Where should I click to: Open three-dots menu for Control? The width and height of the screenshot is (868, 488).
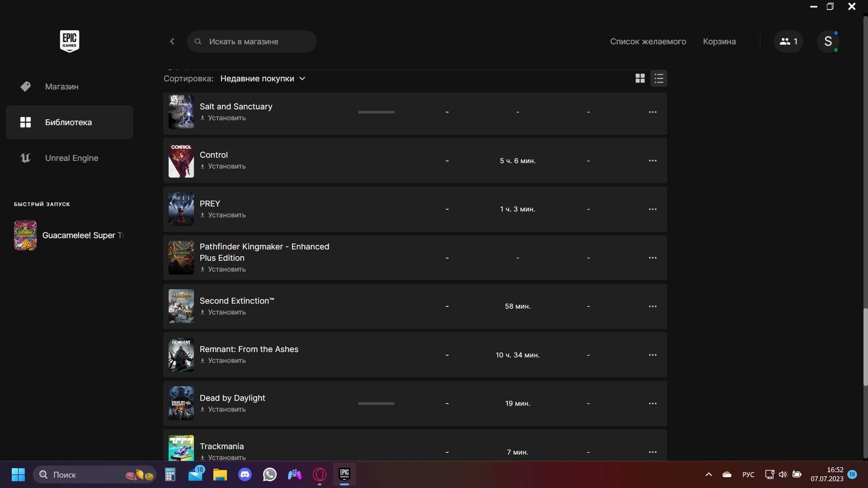[x=653, y=161]
